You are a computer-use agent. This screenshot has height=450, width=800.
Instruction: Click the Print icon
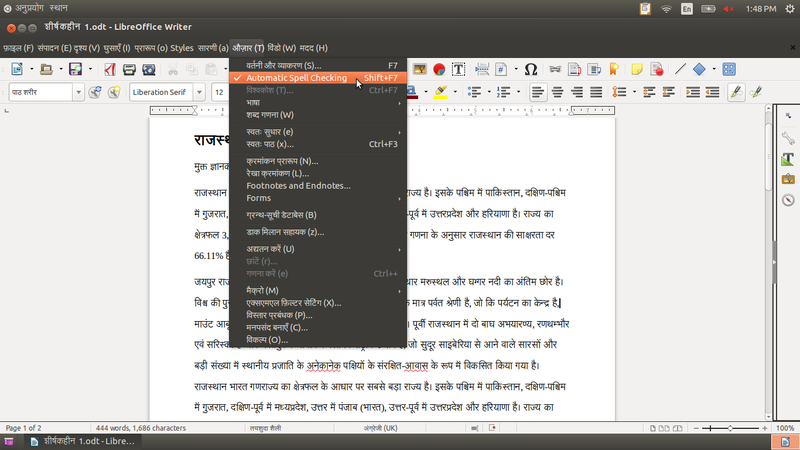click(x=129, y=69)
